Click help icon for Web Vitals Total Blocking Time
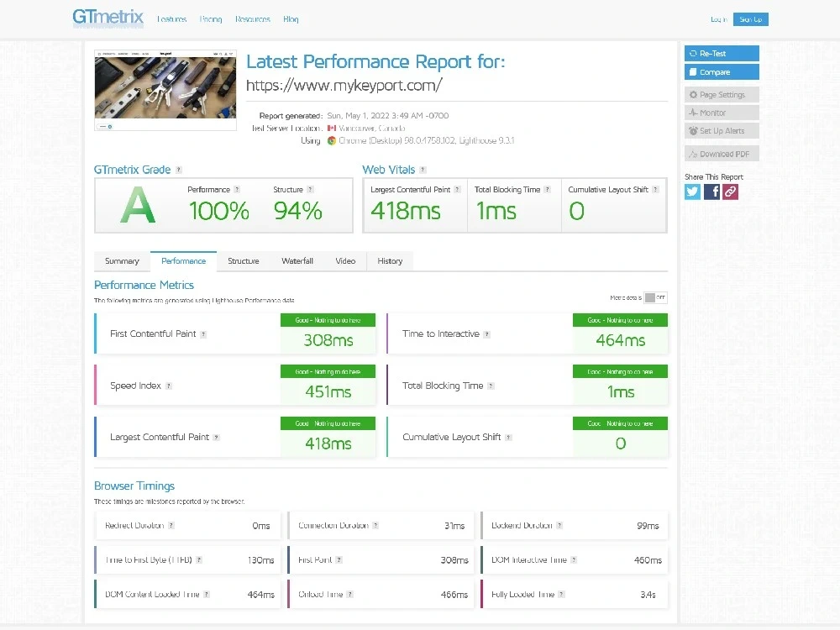840x630 pixels. (x=547, y=190)
